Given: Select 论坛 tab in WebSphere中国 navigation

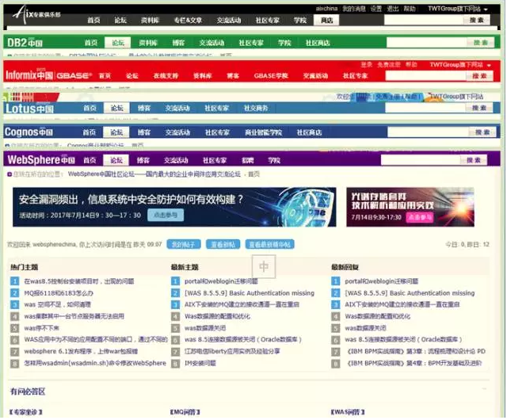Looking at the screenshot, I should (116, 160).
